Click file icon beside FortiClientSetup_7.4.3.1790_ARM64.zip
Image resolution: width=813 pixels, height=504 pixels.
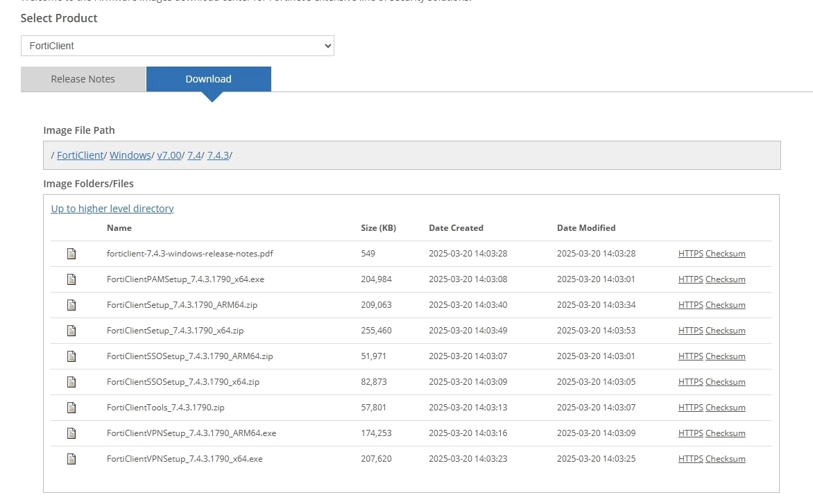pyautogui.click(x=71, y=305)
